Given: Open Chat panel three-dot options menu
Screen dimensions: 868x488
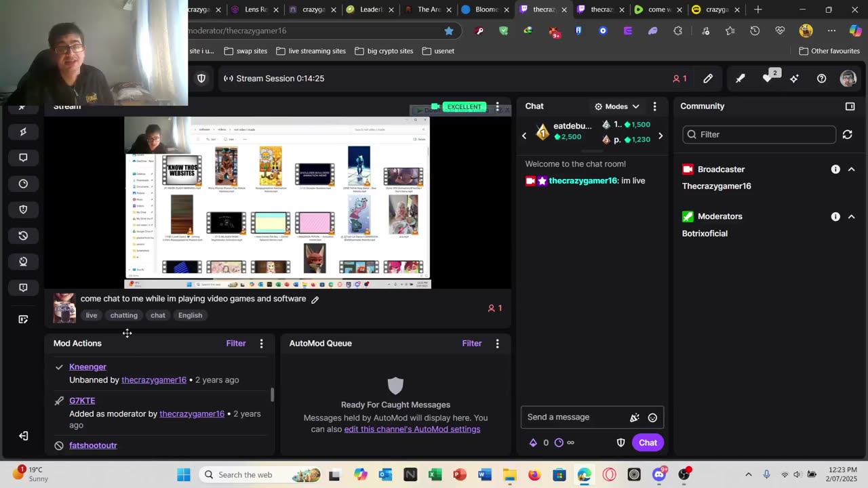Looking at the screenshot, I should click(x=654, y=106).
